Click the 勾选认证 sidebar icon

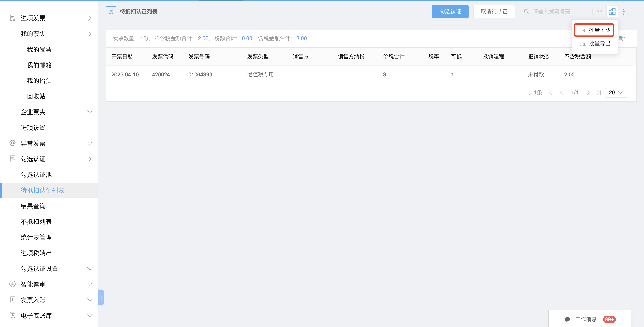12,159
